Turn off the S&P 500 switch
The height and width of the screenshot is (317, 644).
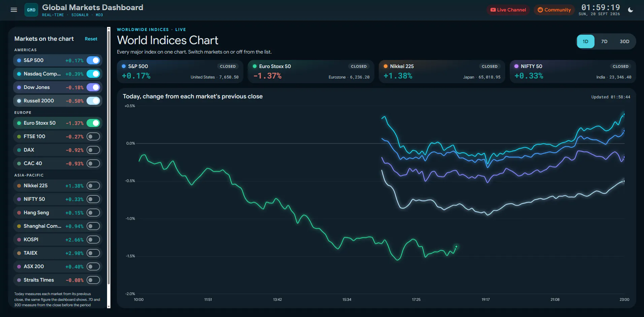93,60
